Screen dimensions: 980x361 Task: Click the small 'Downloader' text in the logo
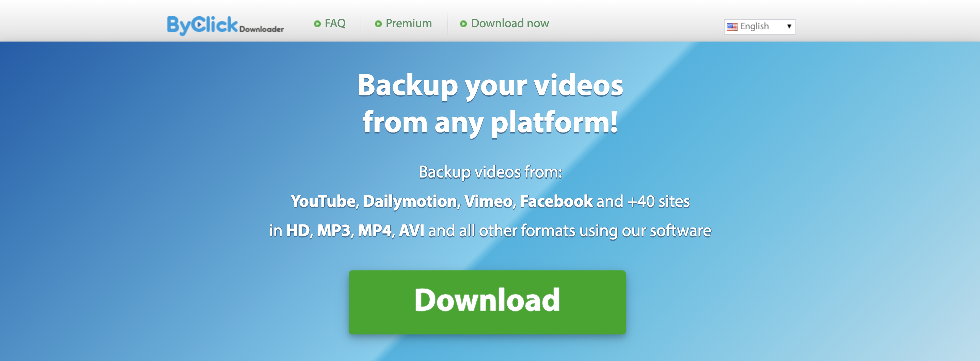262,29
